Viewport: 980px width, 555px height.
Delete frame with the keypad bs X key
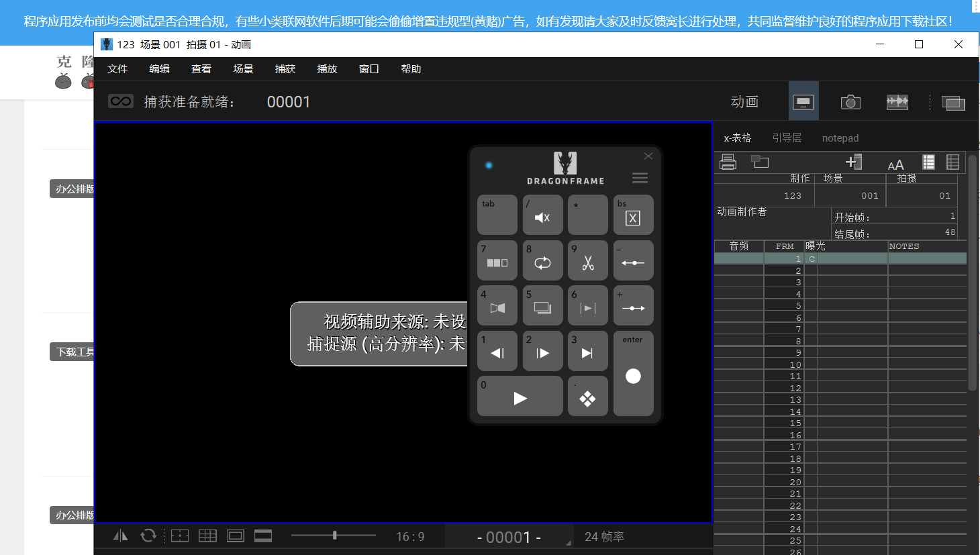point(634,215)
